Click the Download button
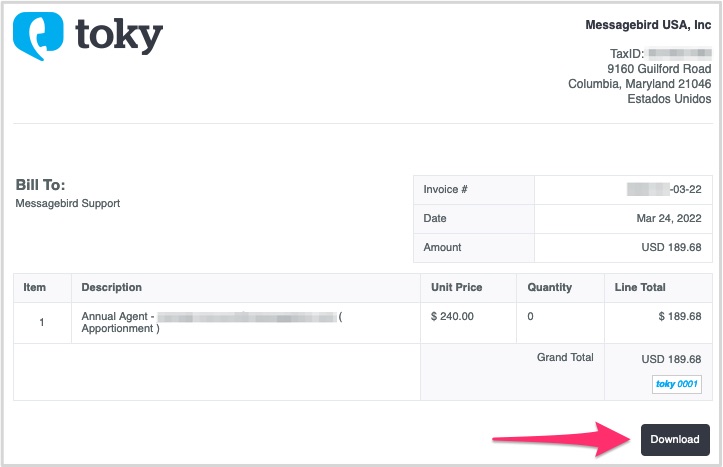This screenshot has height=467, width=723. point(674,440)
